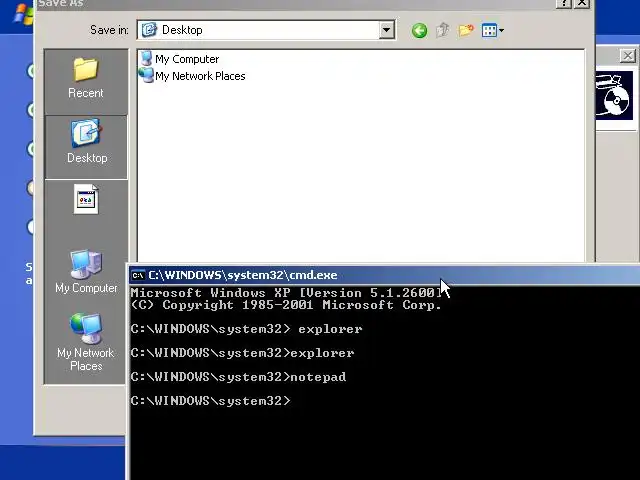Click the cmd.exe window title bar
640x480 pixels.
click(384, 275)
